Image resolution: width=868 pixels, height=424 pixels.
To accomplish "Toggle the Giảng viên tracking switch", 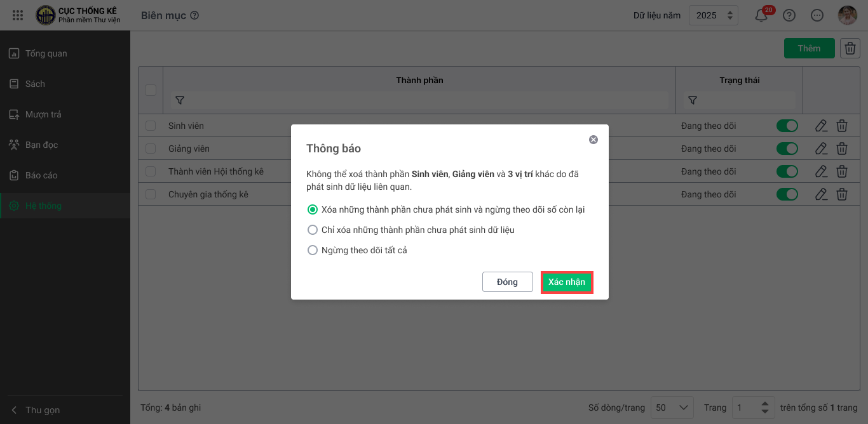I will pyautogui.click(x=787, y=149).
